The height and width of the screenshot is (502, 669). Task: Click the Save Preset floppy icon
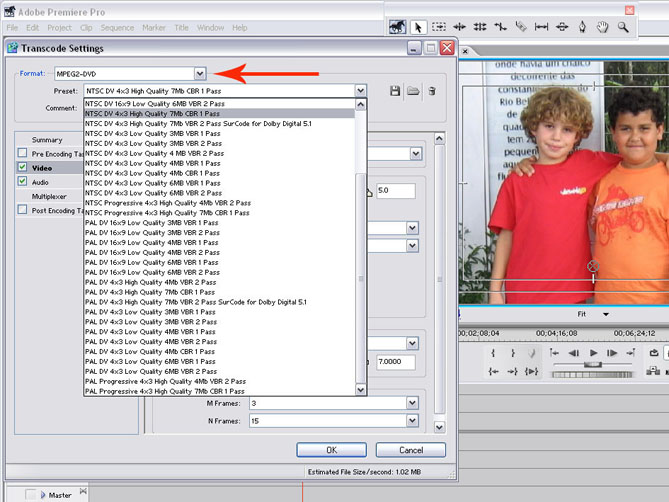click(395, 91)
